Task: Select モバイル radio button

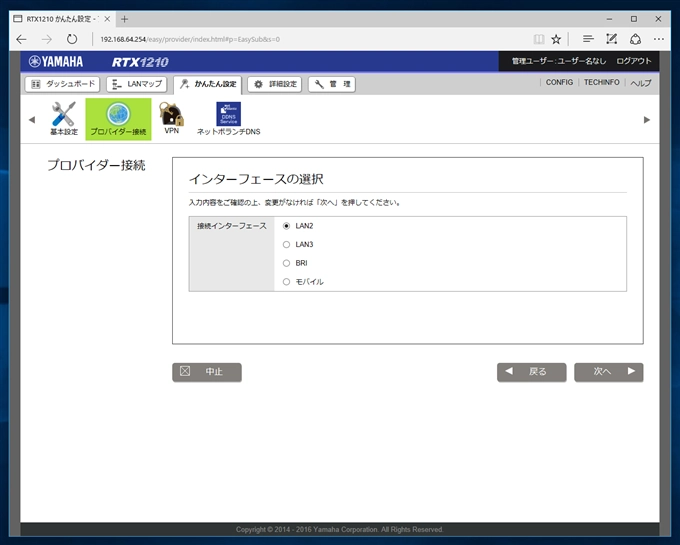Action: (286, 282)
